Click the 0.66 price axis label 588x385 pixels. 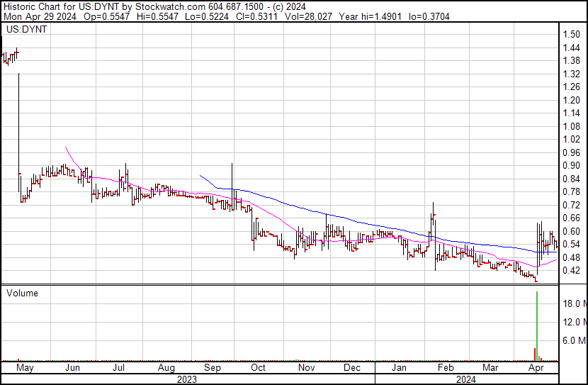(x=571, y=218)
